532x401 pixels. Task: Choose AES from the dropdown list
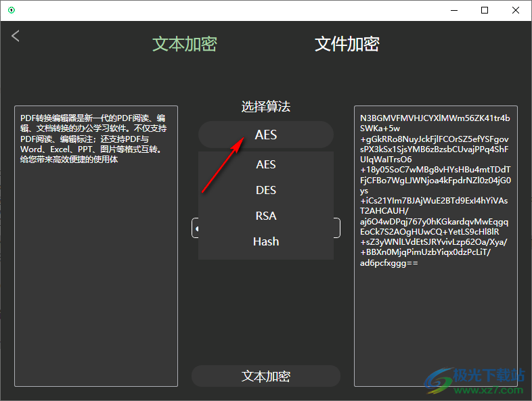point(266,164)
